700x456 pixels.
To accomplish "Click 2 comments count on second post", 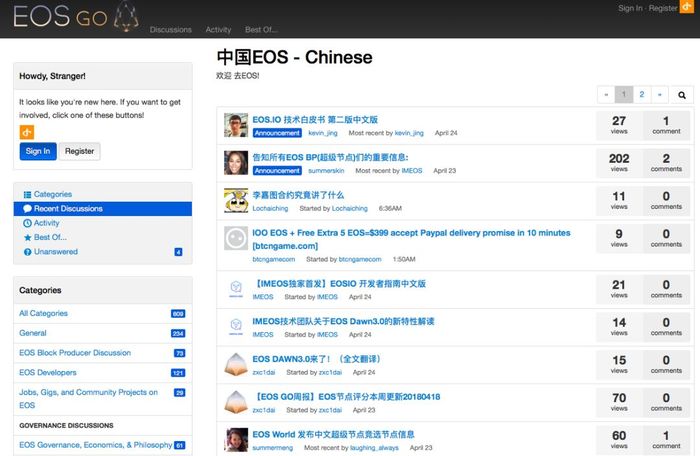I will (666, 163).
